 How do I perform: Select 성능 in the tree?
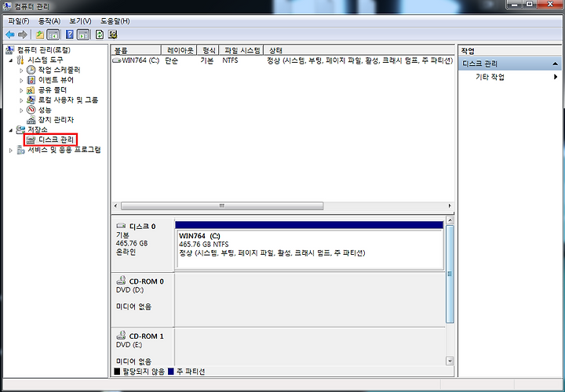pyautogui.click(x=45, y=110)
